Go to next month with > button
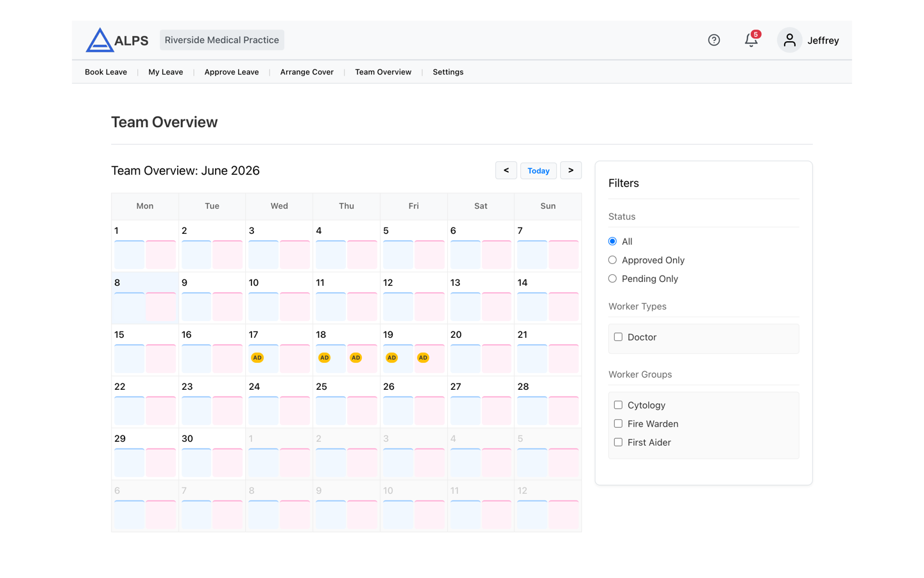Viewport: 924px width, 578px height. (x=571, y=170)
